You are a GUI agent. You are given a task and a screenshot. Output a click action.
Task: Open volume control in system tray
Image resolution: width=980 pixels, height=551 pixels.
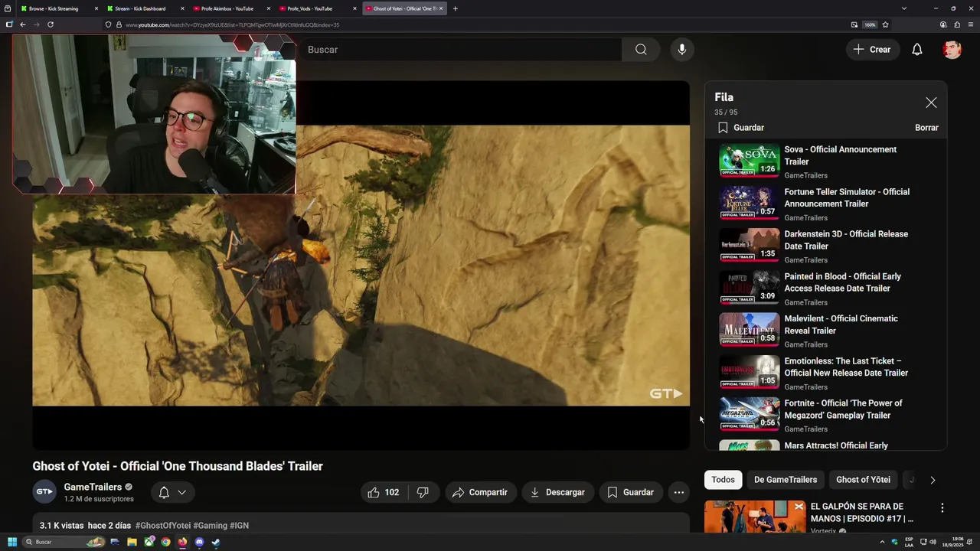click(933, 542)
